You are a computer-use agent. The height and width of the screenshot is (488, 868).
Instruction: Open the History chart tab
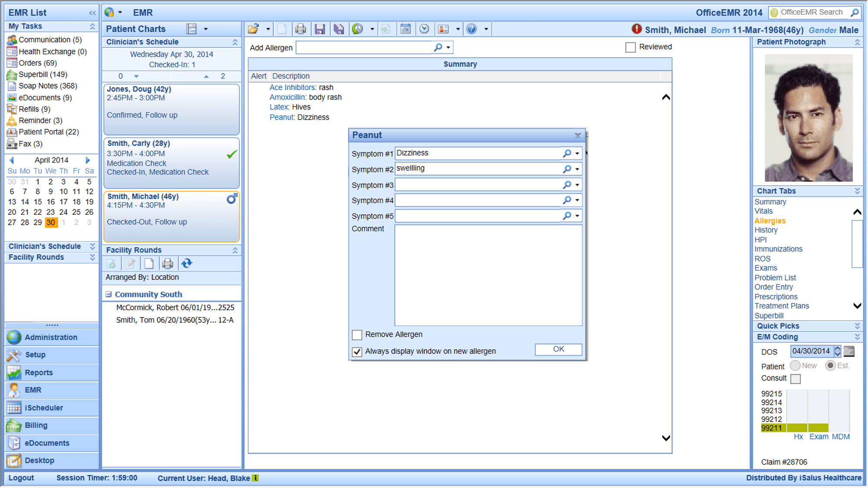point(766,230)
